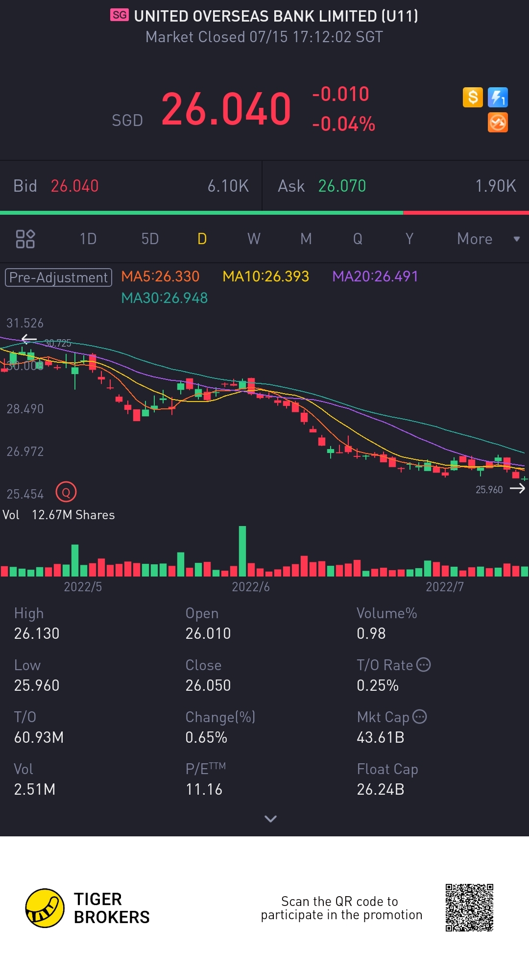Tap the bid size 6.10K
529x980 pixels.
[x=228, y=186]
